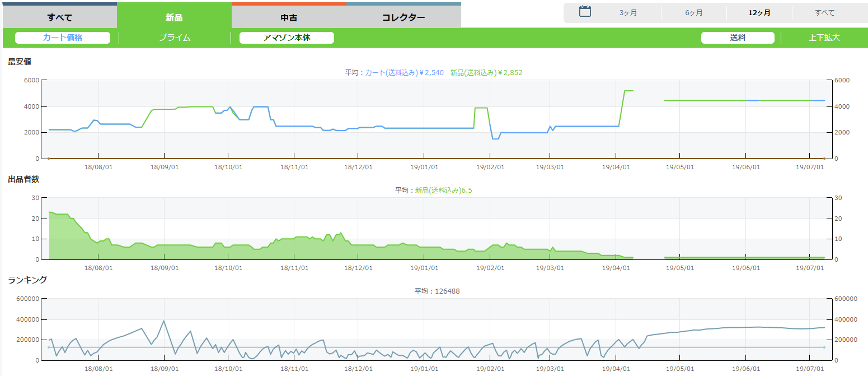The width and height of the screenshot is (868, 376).
Task: Click the 上下拡大 button
Action: [x=824, y=38]
